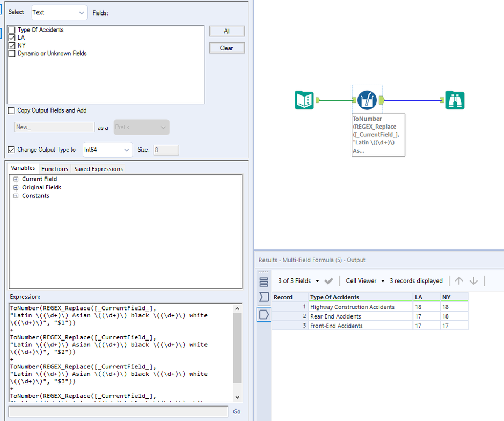This screenshot has height=421, width=504.
Task: Click the expression scrollbar up arrow
Action: [237, 308]
